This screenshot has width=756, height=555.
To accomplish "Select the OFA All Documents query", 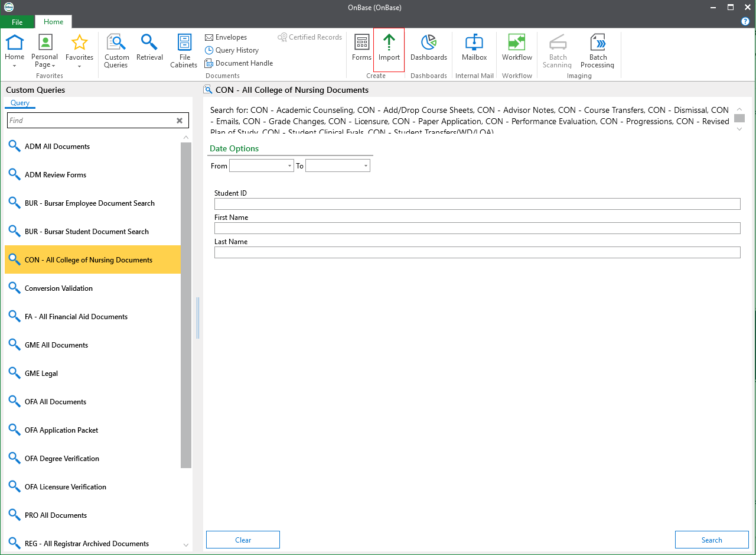I will (93, 401).
